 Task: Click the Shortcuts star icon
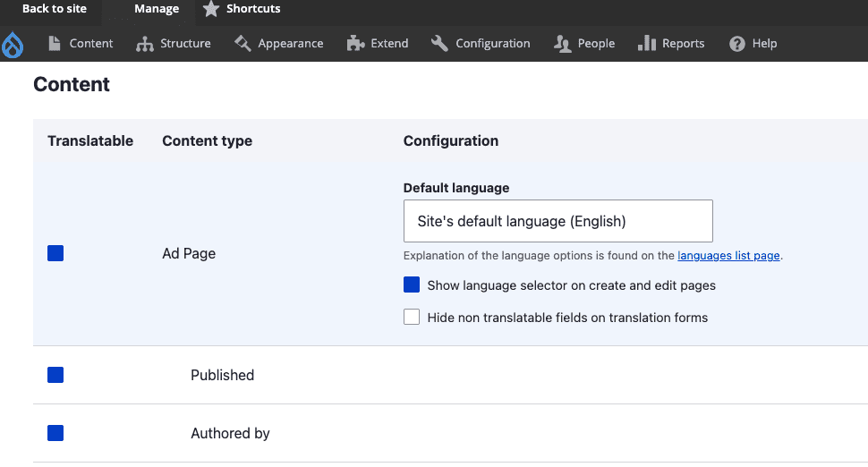211,9
